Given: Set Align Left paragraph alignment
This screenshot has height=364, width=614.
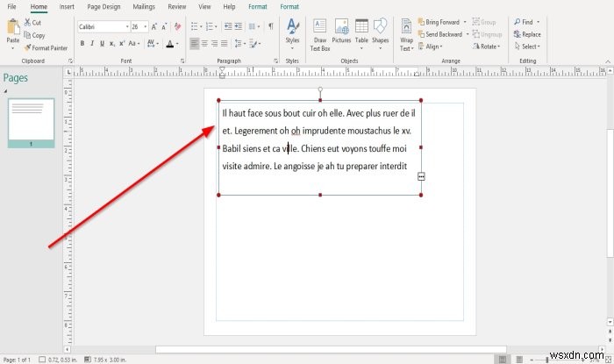Looking at the screenshot, I should coord(195,44).
